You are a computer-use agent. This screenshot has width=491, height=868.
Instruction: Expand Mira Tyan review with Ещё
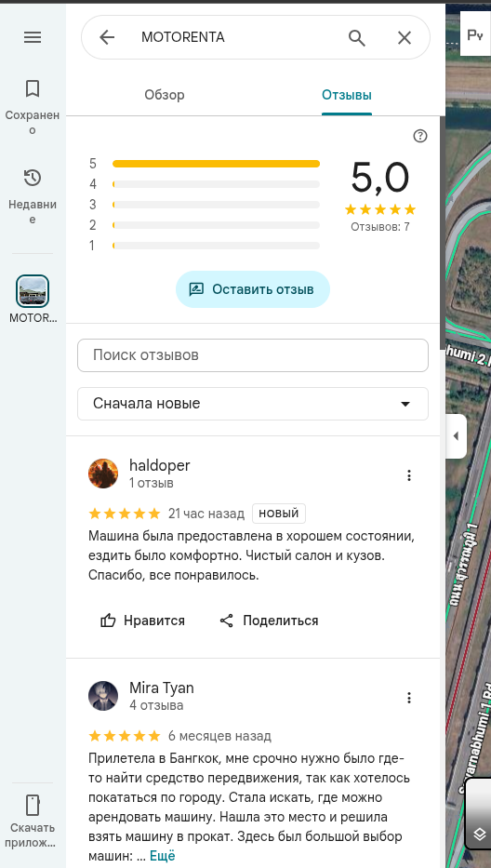162,857
